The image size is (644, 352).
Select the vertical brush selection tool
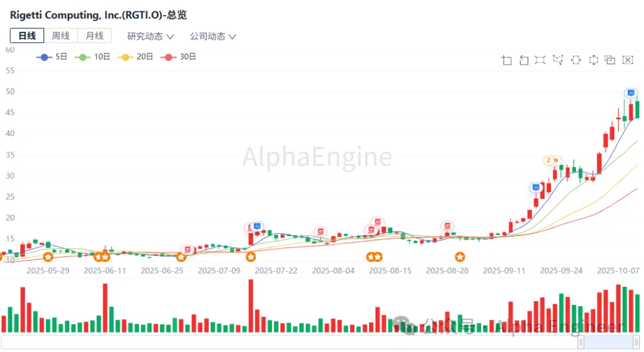pos(593,60)
